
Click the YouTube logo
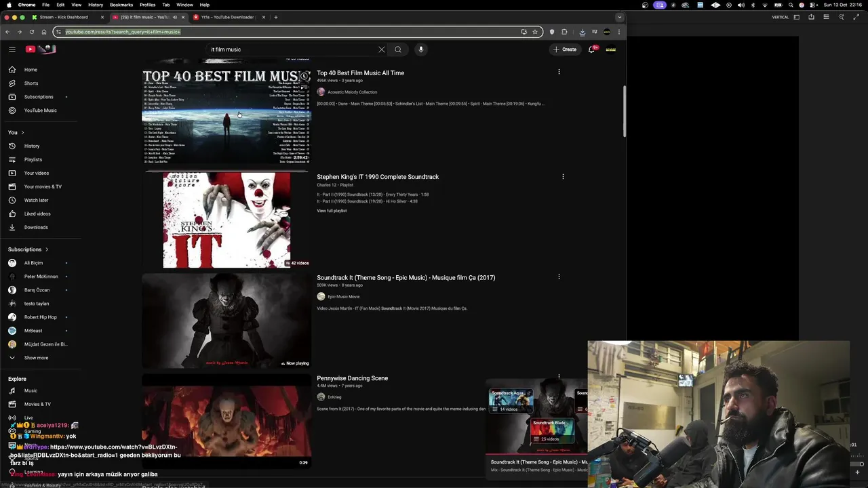click(x=41, y=49)
